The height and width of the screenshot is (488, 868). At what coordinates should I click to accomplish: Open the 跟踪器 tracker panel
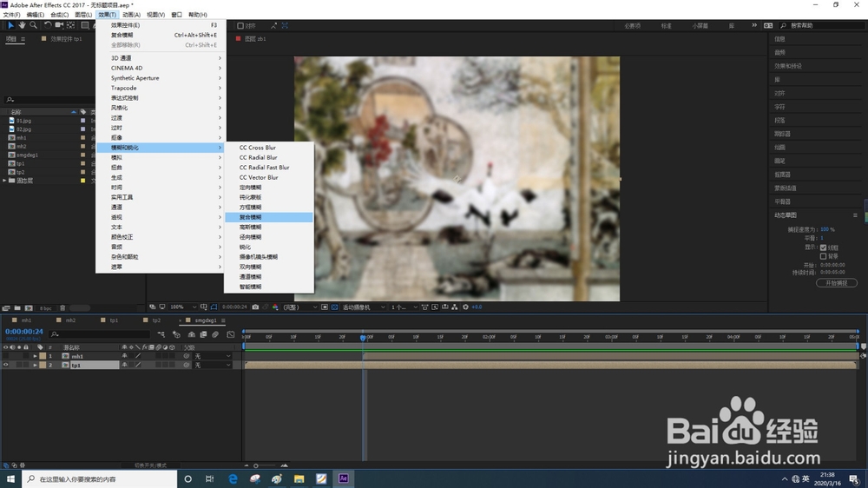click(x=782, y=134)
